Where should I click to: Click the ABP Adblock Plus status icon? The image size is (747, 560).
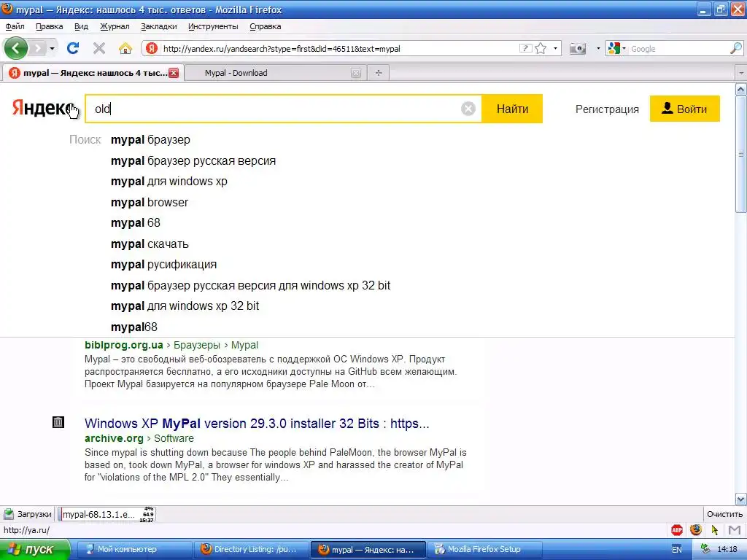coord(676,530)
